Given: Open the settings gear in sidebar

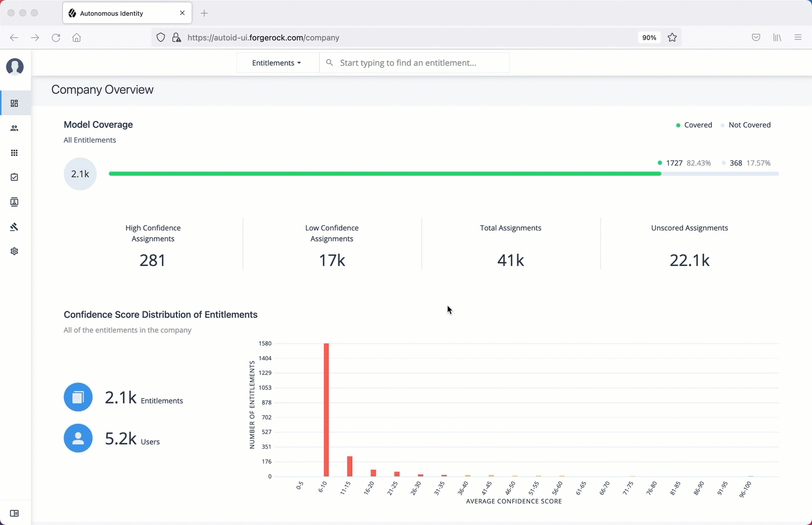Looking at the screenshot, I should (x=15, y=251).
